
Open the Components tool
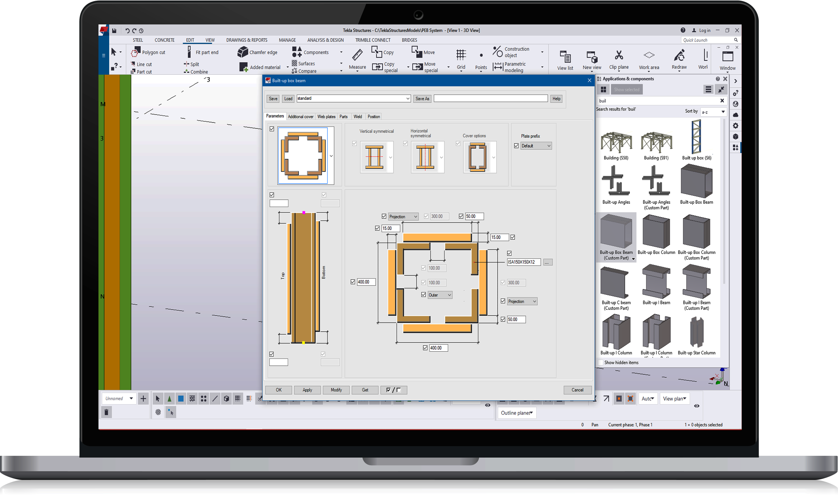pos(310,52)
